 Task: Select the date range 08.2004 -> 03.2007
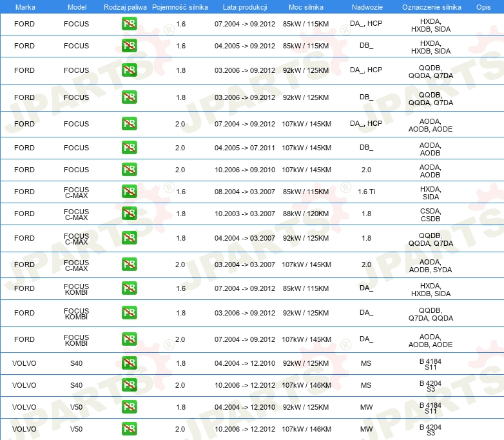(245, 192)
